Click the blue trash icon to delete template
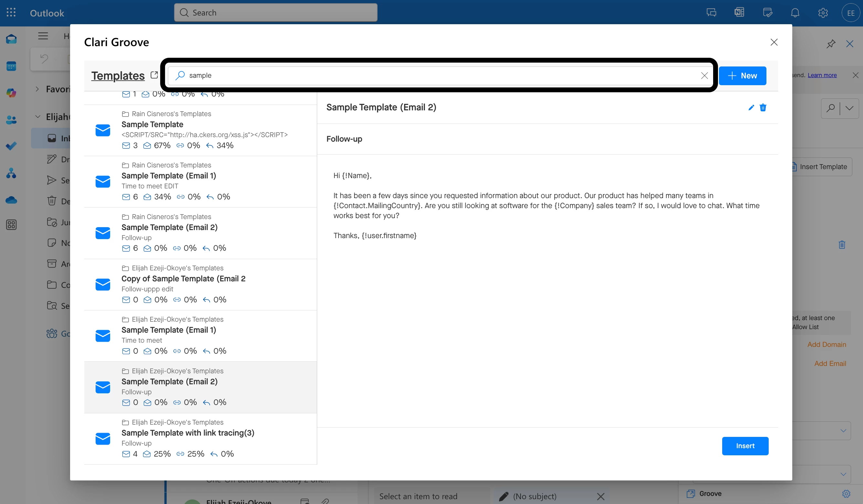The width and height of the screenshot is (863, 504). [x=763, y=107]
